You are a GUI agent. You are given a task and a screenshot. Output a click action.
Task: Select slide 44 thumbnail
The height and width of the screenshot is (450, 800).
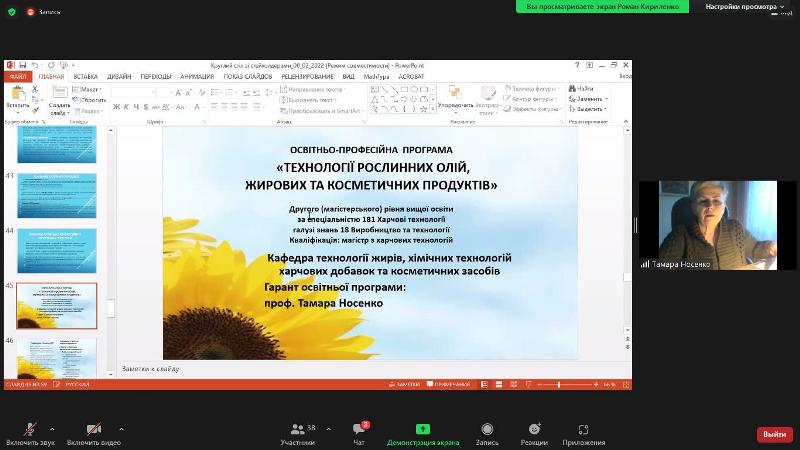click(x=57, y=251)
